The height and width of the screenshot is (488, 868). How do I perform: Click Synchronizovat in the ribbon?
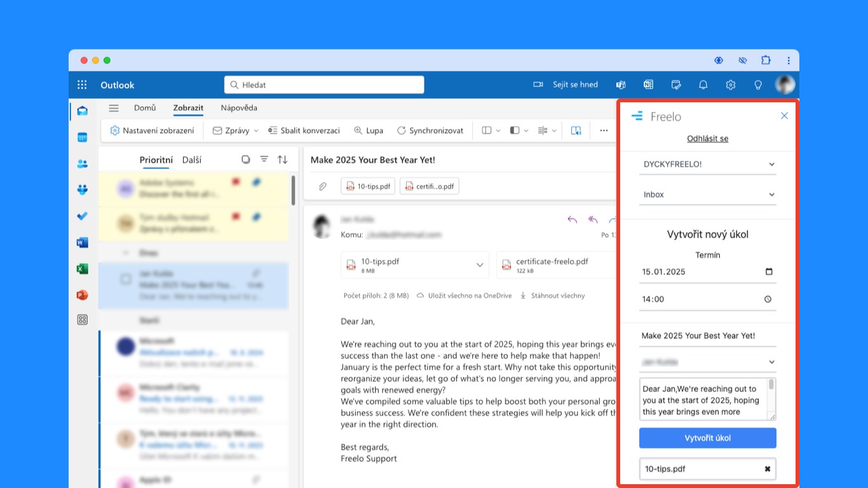tap(430, 130)
